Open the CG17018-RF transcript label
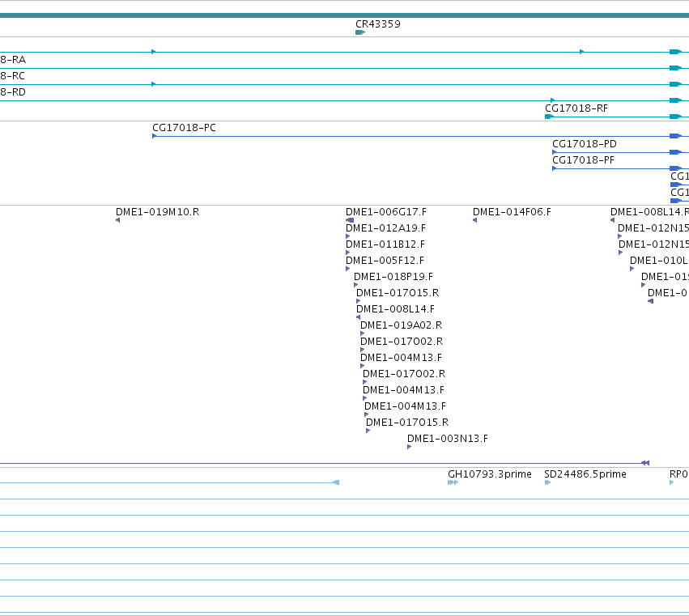Image resolution: width=689 pixels, height=616 pixels. point(576,108)
